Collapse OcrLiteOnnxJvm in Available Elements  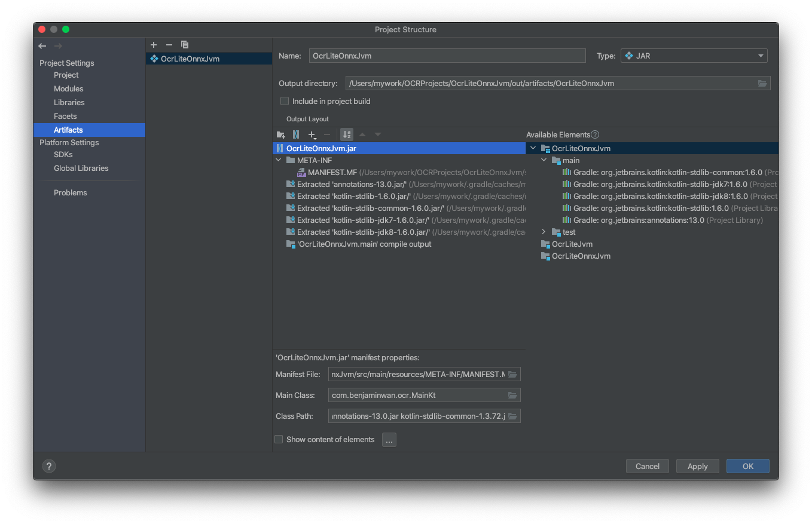[533, 148]
